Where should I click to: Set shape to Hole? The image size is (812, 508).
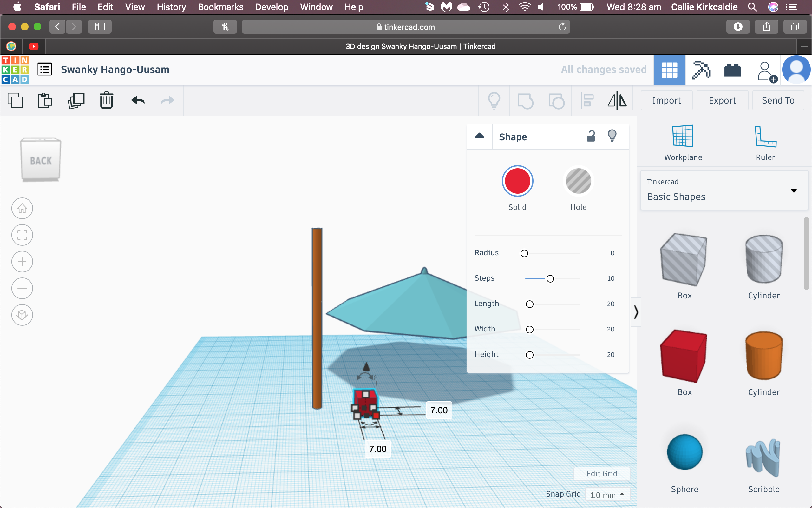point(579,181)
